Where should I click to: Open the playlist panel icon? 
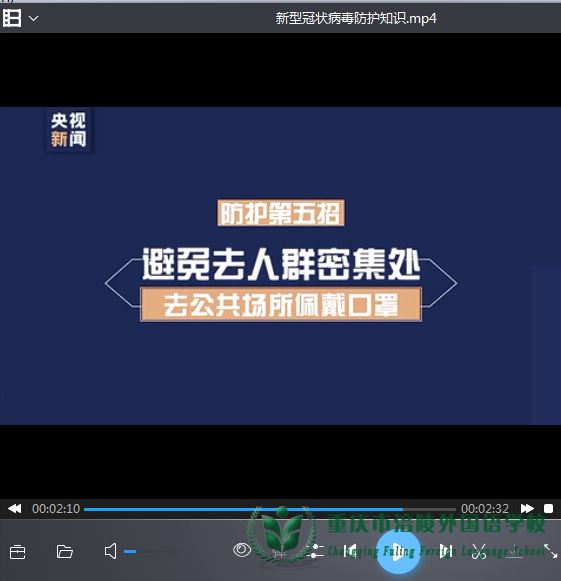click(x=12, y=18)
